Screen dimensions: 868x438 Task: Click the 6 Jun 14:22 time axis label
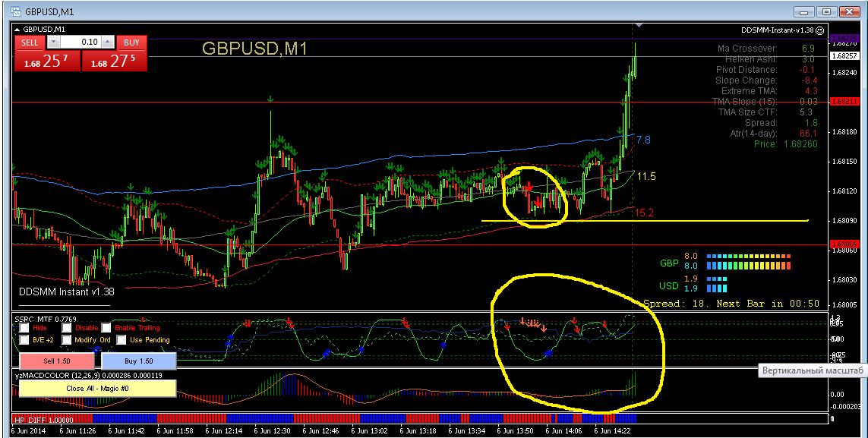click(x=614, y=430)
